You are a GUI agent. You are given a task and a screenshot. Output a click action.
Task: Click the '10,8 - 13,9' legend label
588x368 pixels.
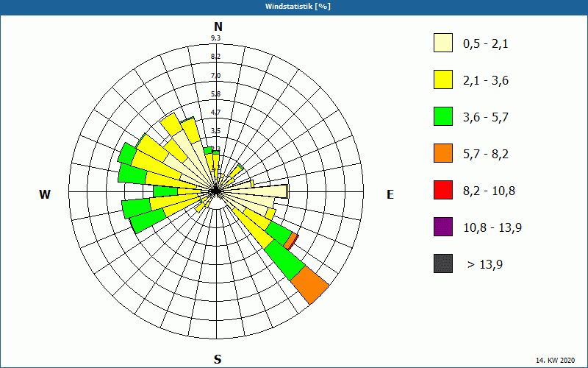click(x=492, y=228)
